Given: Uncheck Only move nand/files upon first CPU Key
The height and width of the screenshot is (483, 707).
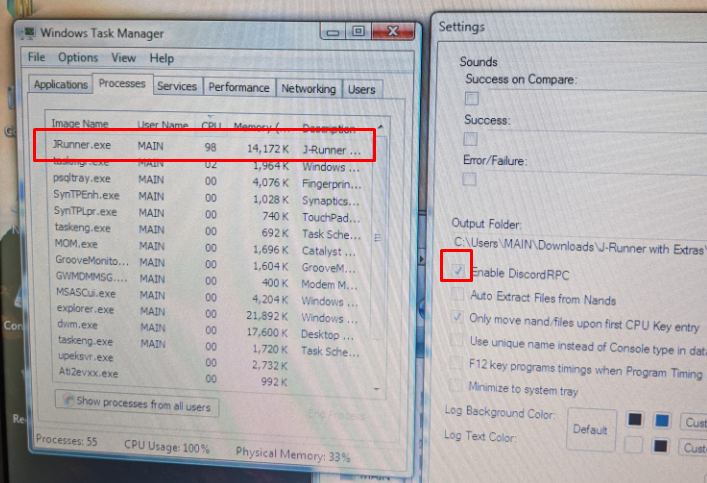Looking at the screenshot, I should point(457,317).
